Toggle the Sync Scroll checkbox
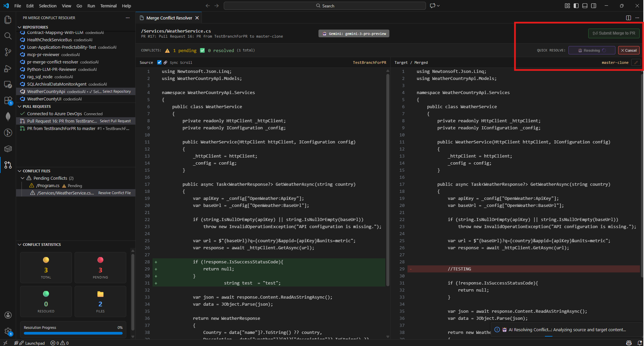Screen dimensions: 644x346 click(x=159, y=62)
